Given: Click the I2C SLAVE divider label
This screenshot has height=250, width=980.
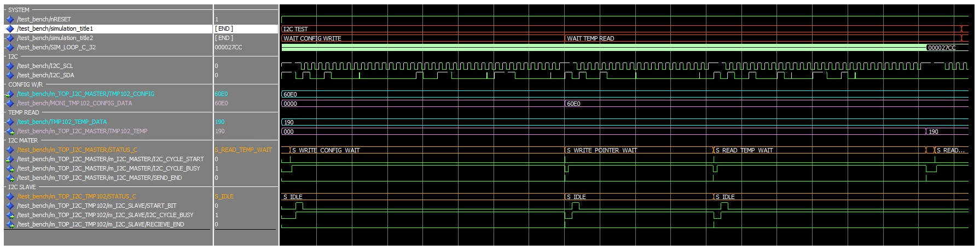Looking at the screenshot, I should pos(22,187).
